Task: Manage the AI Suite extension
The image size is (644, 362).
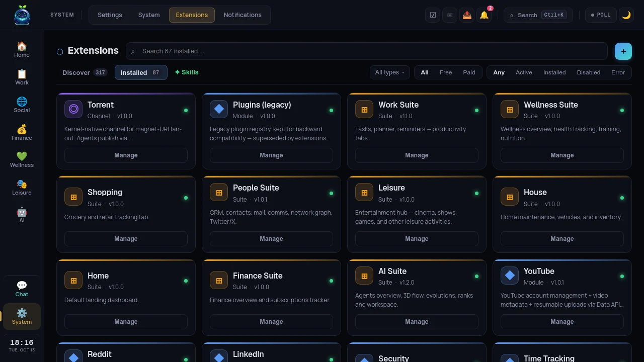Action: point(417,322)
